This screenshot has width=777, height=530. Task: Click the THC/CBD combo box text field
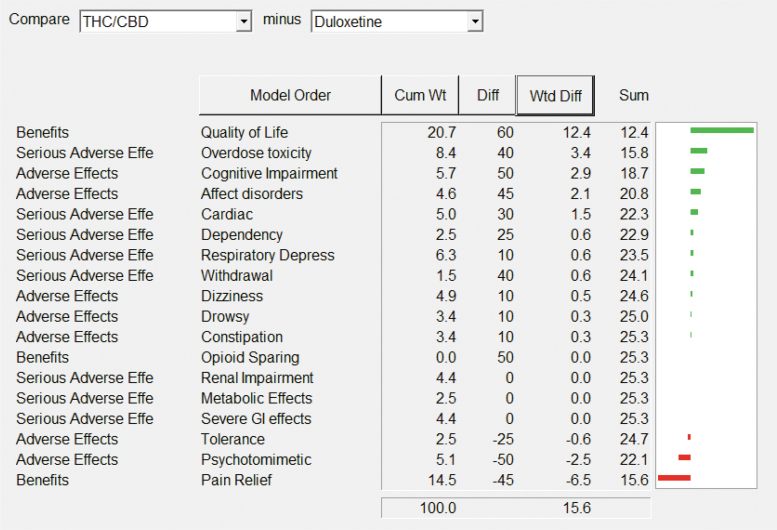point(158,22)
